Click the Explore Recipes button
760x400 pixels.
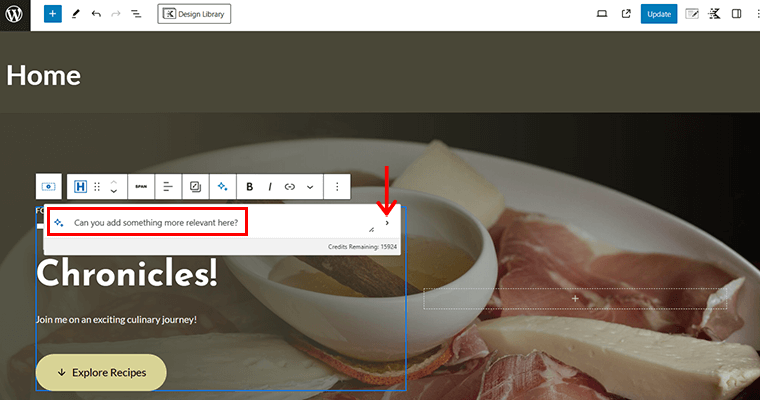[101, 372]
